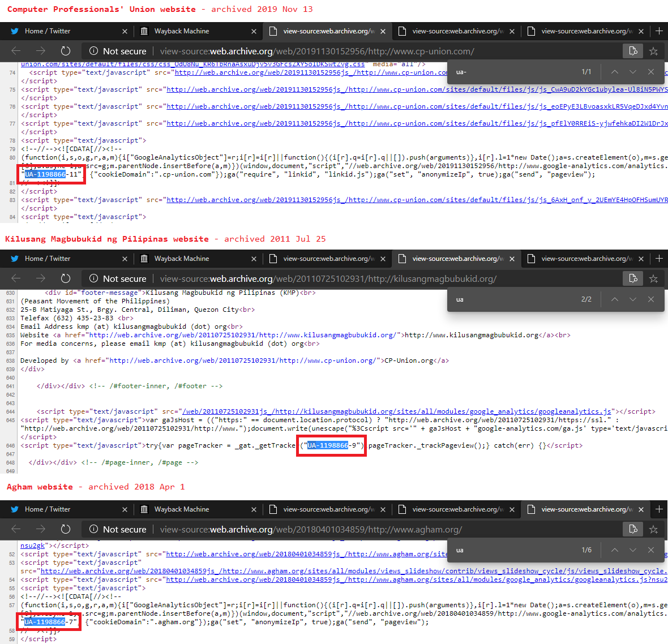
Task: Bookmark kilusangmagbubukid.org page with star icon
Action: [x=653, y=279]
